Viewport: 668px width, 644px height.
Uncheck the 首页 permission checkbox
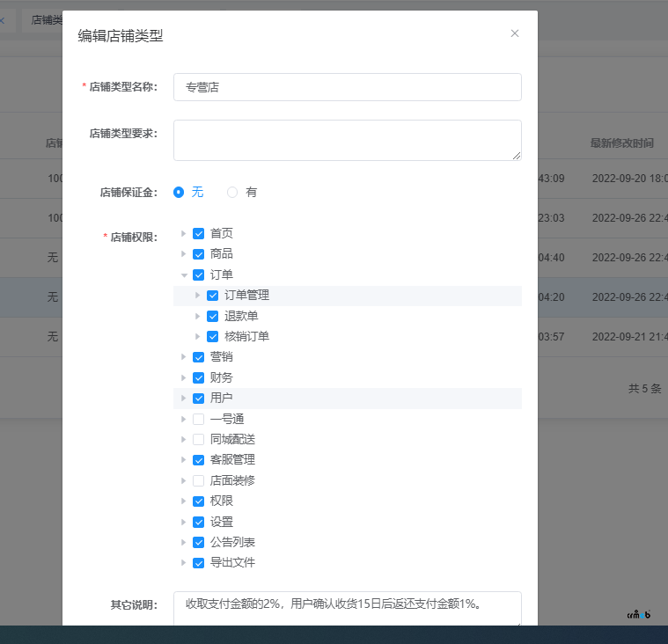[198, 233]
